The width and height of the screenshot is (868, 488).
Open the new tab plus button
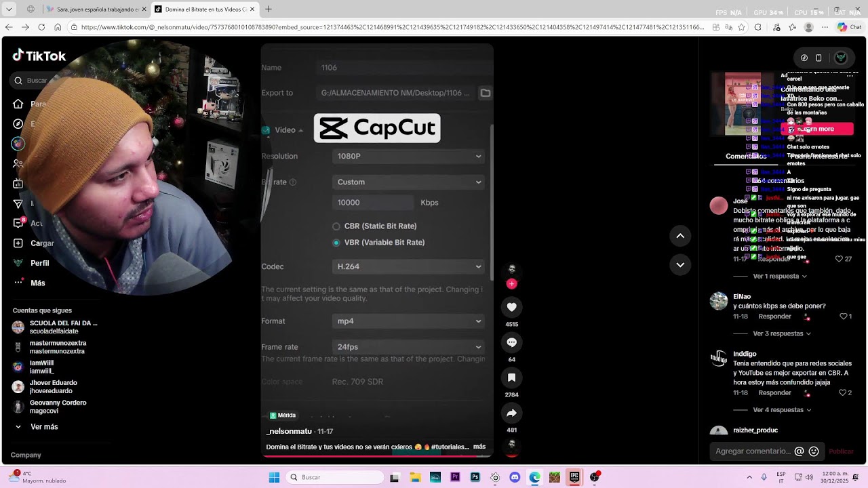269,9
